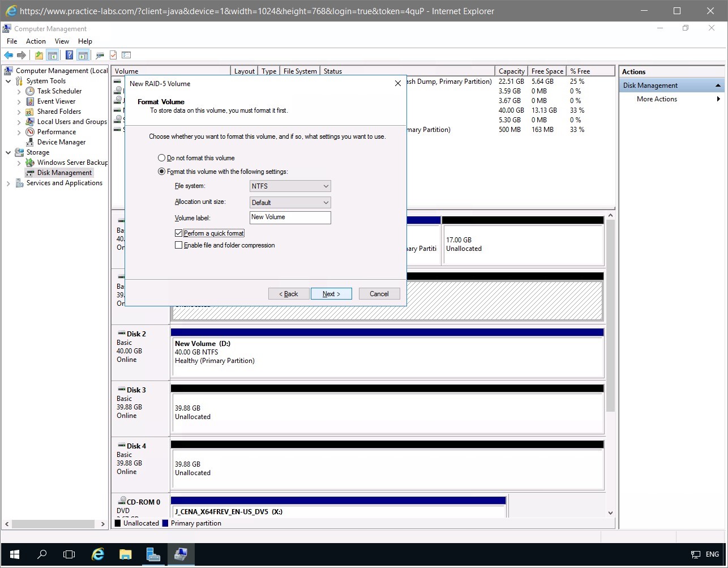Viewport: 728px width, 568px height.
Task: Open the blue Help question mark icon
Action: (x=69, y=55)
